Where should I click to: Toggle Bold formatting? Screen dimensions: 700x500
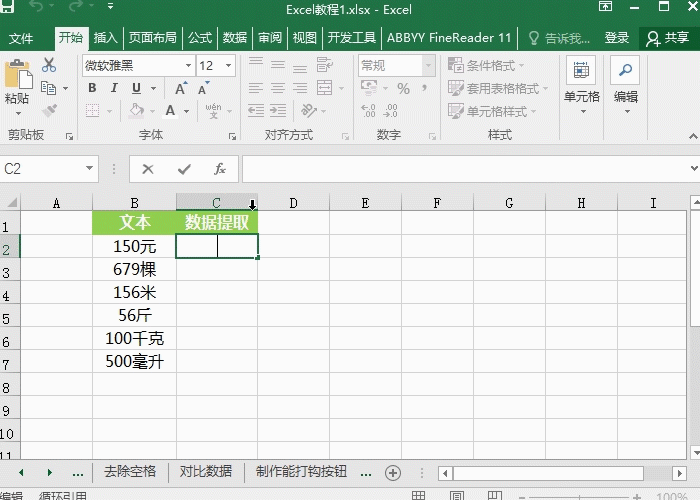tap(91, 88)
